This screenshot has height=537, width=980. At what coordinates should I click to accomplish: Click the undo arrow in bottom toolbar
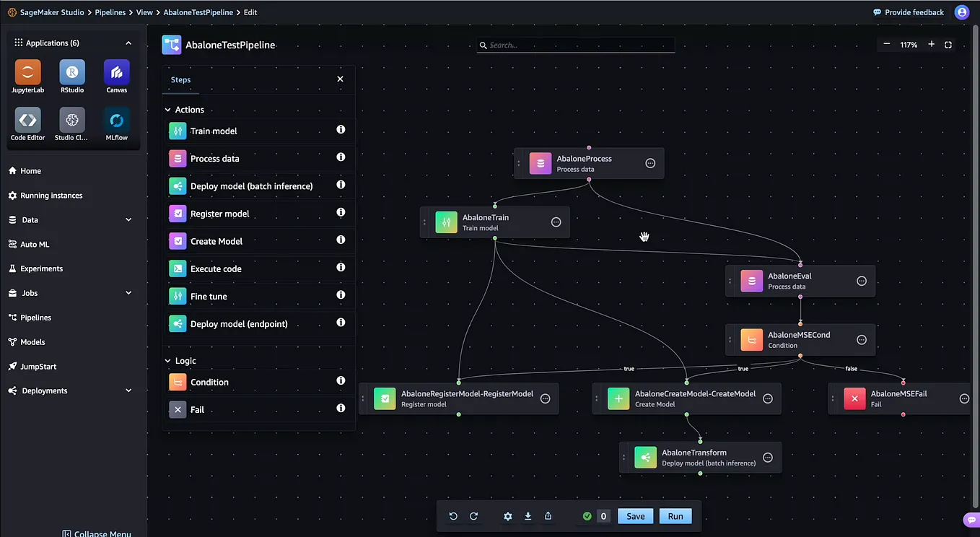click(453, 516)
